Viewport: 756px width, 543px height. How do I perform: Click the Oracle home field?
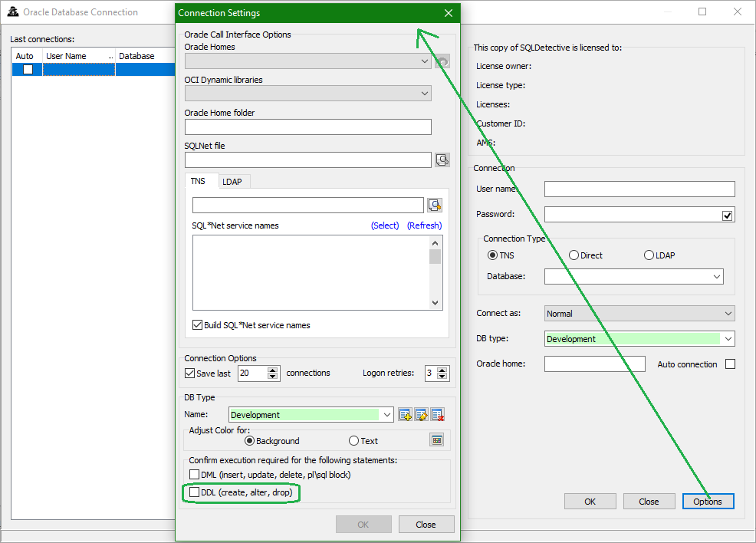tap(594, 364)
